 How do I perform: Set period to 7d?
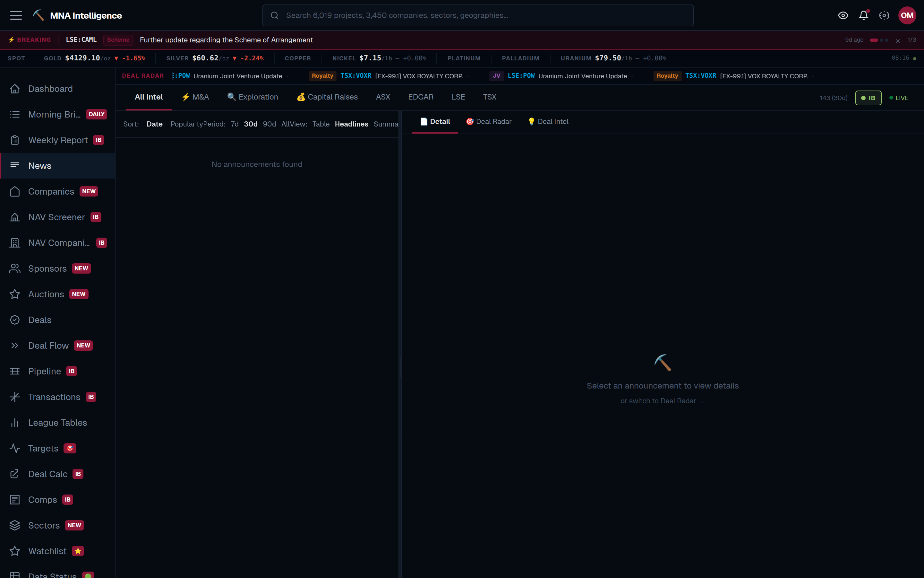click(x=235, y=124)
